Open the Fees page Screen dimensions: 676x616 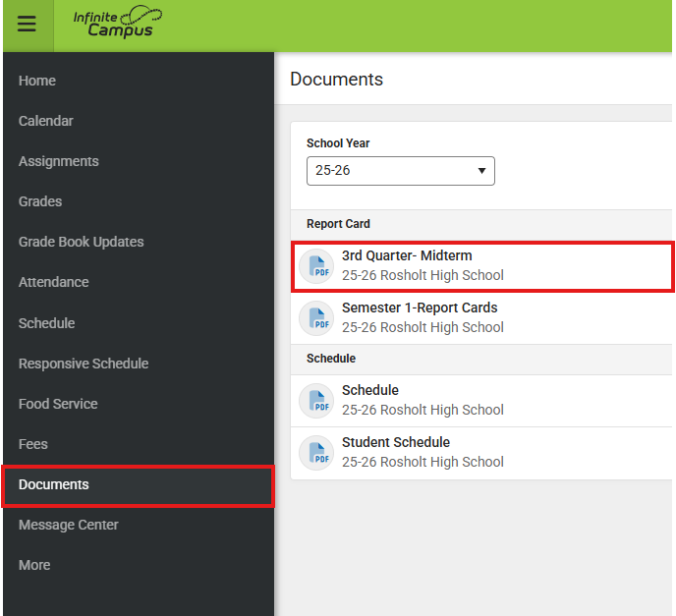[33, 444]
